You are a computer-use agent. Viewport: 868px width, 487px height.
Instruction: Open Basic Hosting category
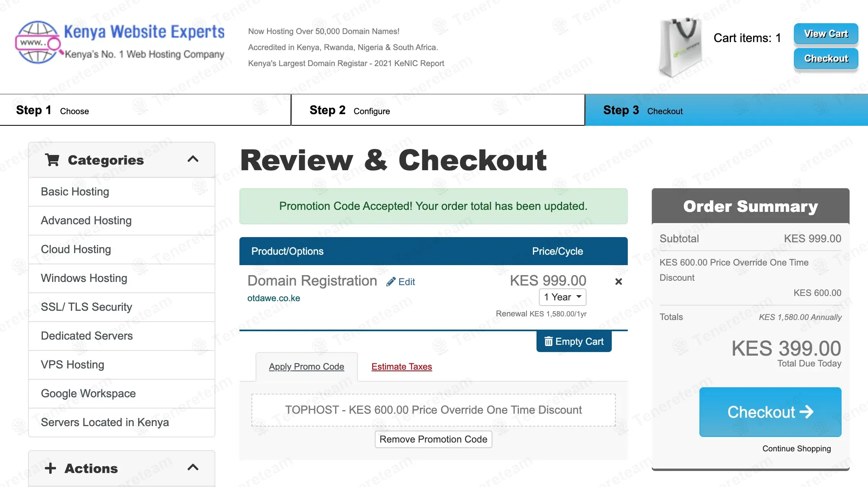[122, 192]
